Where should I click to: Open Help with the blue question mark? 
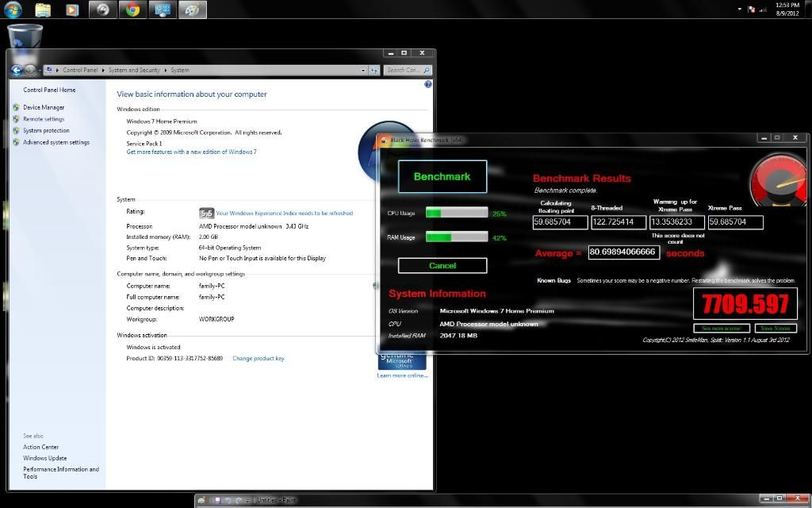point(427,84)
